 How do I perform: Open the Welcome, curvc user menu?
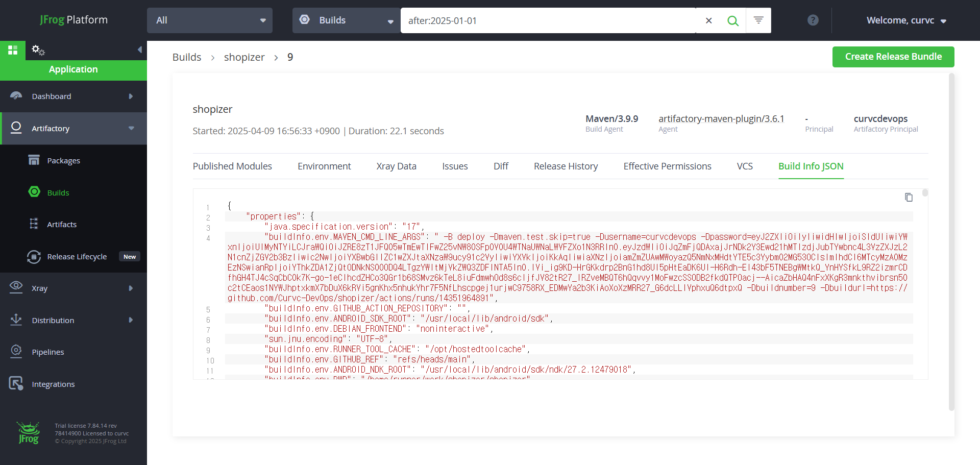(x=906, y=20)
